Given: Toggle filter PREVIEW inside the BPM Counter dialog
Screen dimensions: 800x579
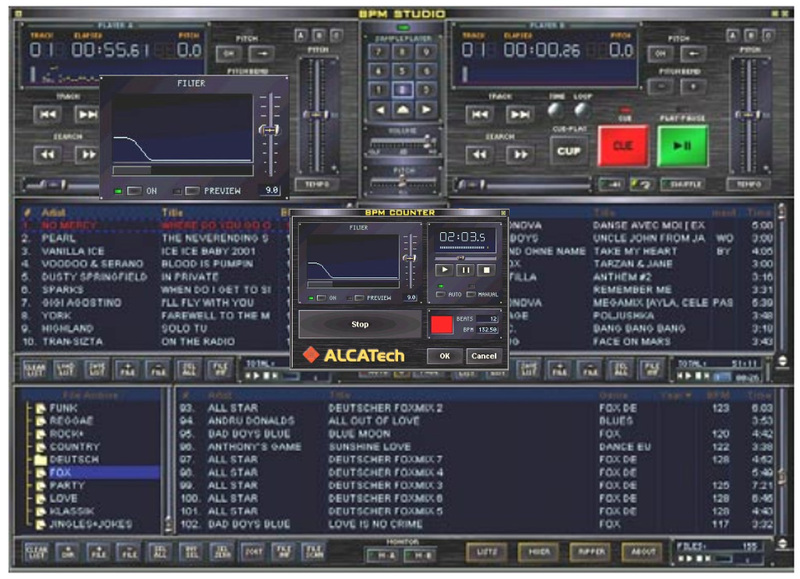Looking at the screenshot, I should pos(359,297).
